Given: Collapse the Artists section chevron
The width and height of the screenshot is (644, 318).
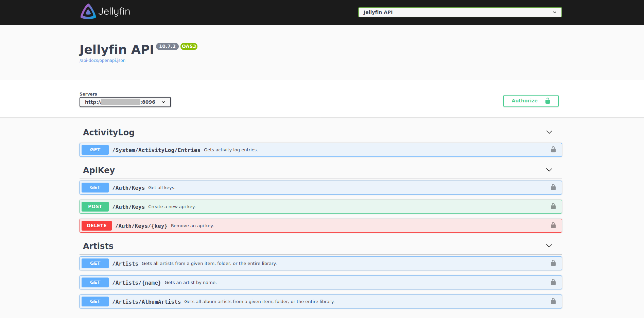Looking at the screenshot, I should click(549, 246).
